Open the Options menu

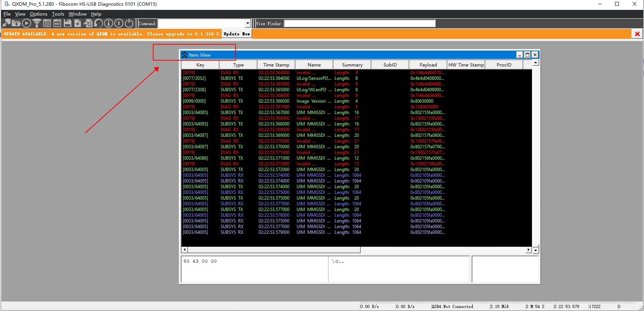coord(39,14)
